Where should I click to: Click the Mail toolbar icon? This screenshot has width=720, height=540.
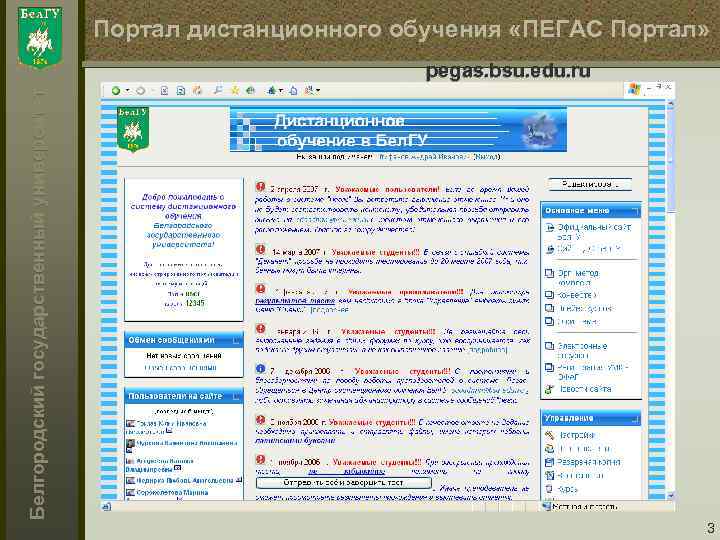(x=272, y=90)
